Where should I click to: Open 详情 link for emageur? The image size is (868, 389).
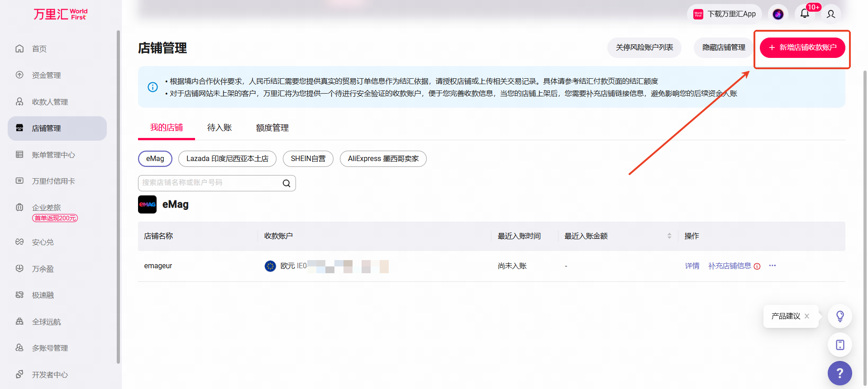(692, 266)
